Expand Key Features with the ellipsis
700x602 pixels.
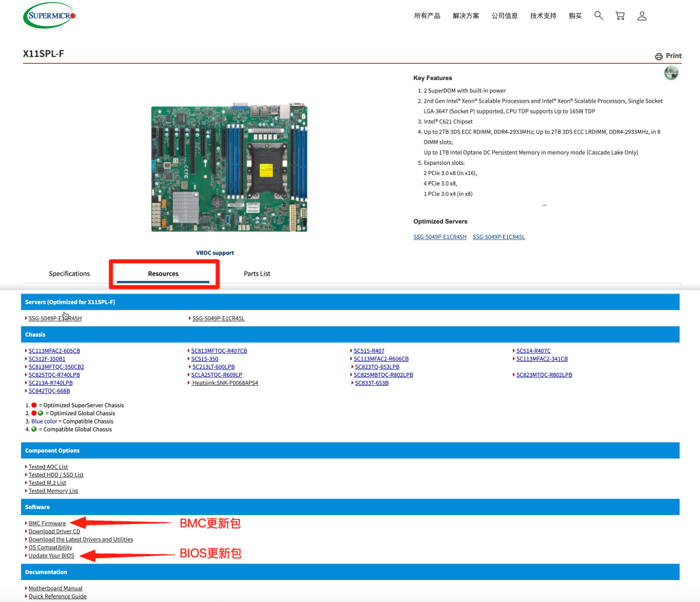[x=544, y=205]
